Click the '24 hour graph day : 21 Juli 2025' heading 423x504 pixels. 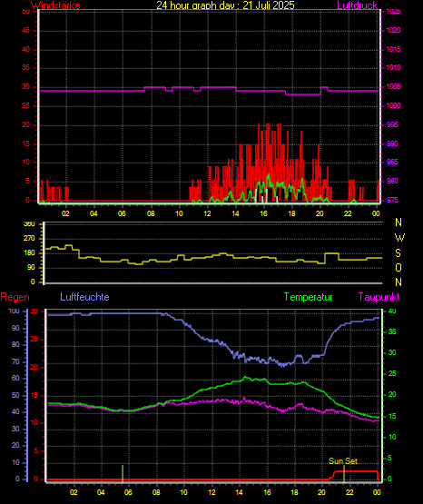point(225,5)
